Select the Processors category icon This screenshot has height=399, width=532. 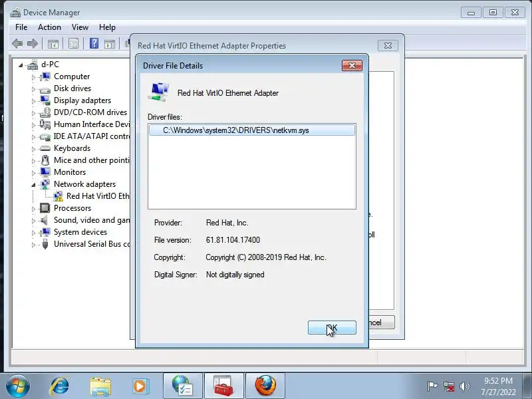(x=45, y=208)
